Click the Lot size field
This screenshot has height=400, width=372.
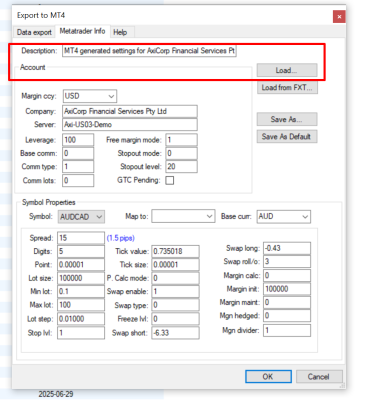[x=81, y=278]
